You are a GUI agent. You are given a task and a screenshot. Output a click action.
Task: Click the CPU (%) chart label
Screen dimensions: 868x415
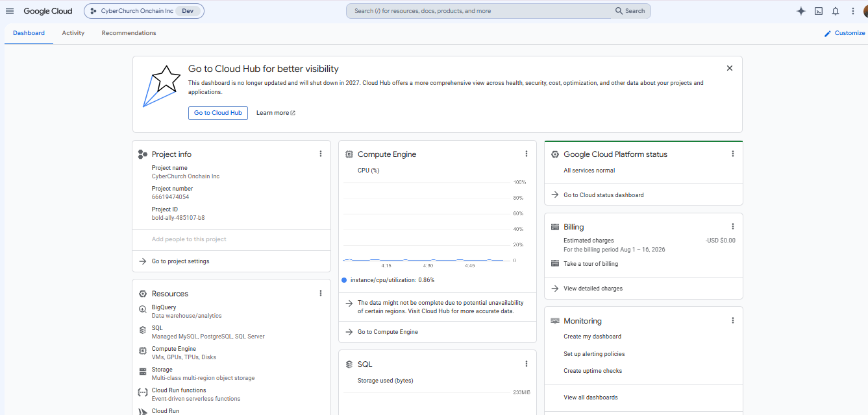368,171
